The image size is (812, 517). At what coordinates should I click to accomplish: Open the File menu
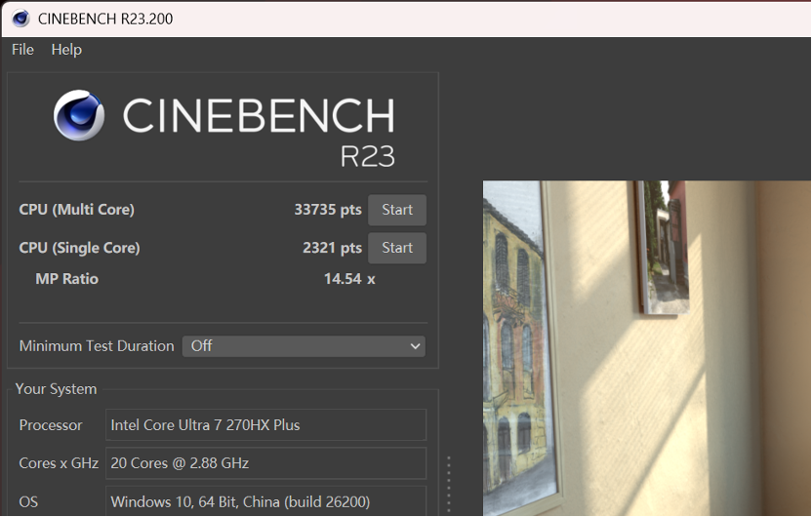click(x=22, y=50)
